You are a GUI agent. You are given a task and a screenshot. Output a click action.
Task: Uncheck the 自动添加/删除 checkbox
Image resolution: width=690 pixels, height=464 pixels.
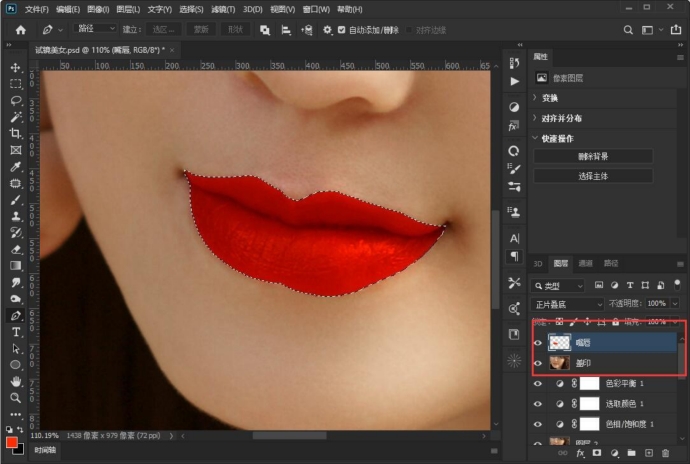click(341, 30)
